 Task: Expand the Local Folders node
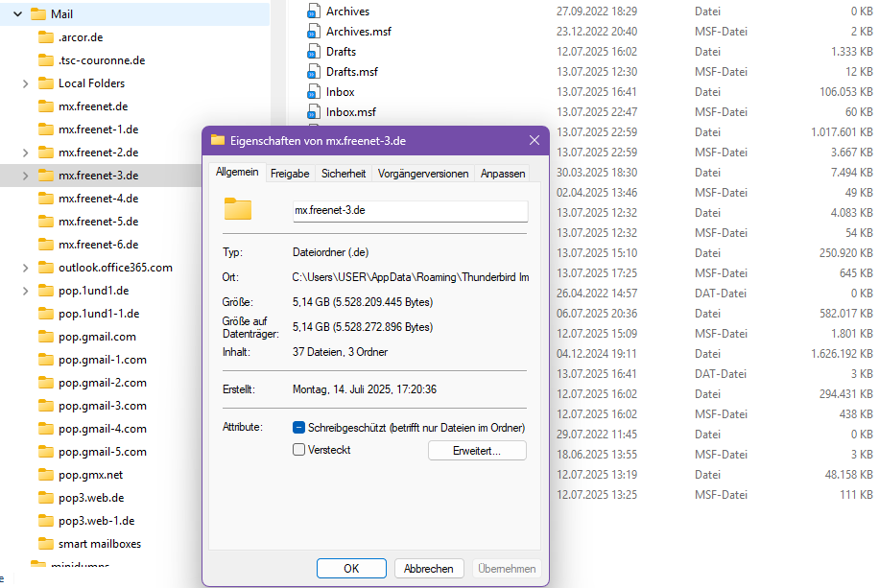click(x=25, y=83)
